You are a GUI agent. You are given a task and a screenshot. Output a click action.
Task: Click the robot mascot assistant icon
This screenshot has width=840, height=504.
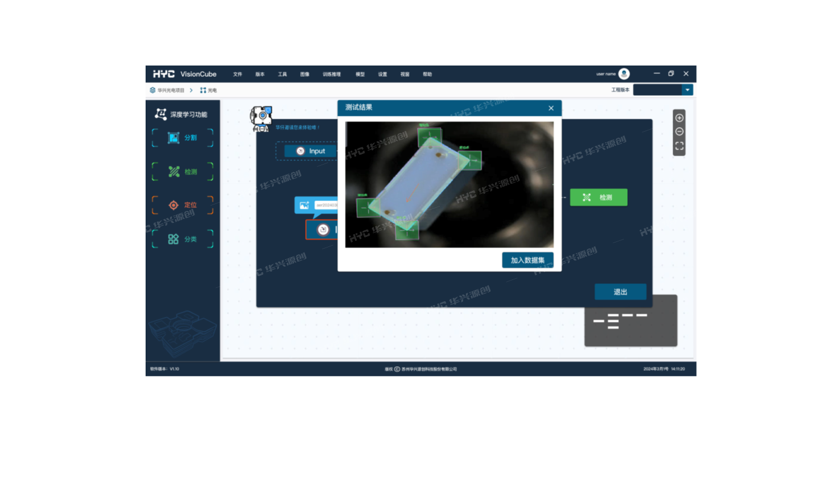click(261, 119)
